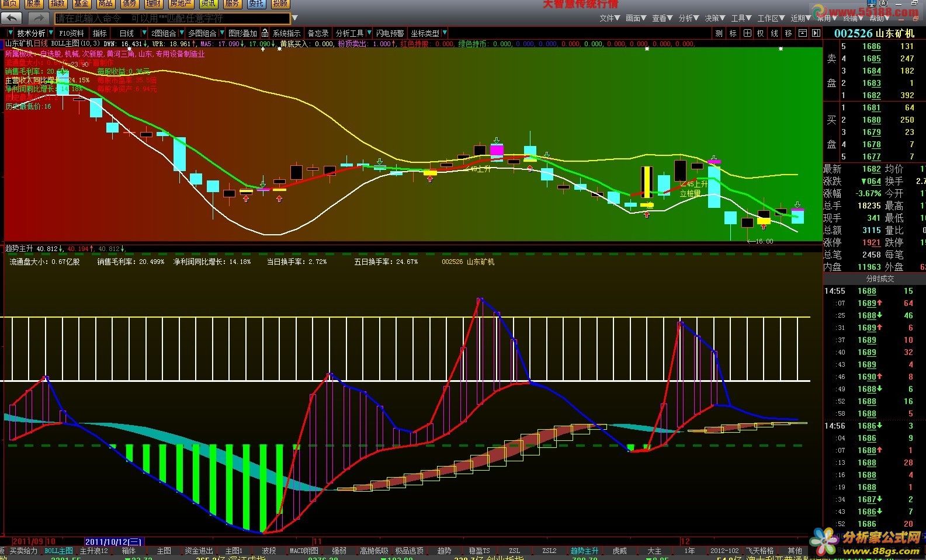Click the window panel icon right of 移
The width and height of the screenshot is (926, 560).
(803, 33)
